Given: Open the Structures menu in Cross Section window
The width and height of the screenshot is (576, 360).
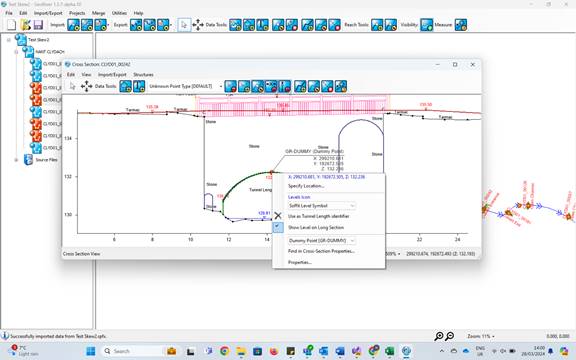Looking at the screenshot, I should click(143, 74).
